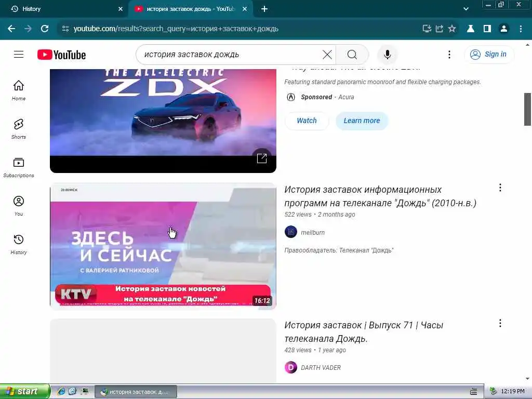Install or cast icon in address bar
This screenshot has height=399, width=532.
pos(427,29)
